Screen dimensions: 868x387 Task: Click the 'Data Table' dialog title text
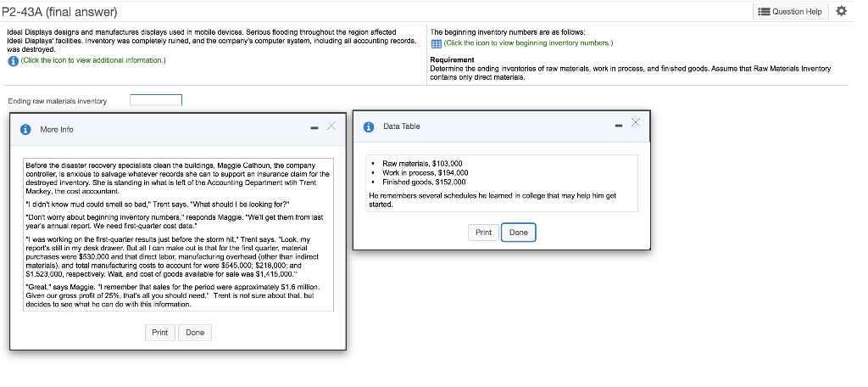click(x=401, y=126)
